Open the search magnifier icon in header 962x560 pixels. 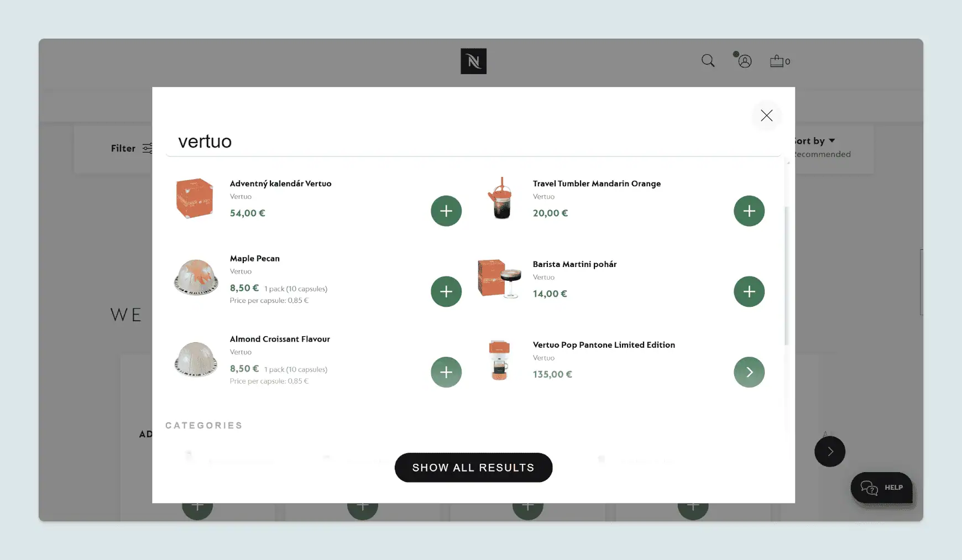click(708, 61)
